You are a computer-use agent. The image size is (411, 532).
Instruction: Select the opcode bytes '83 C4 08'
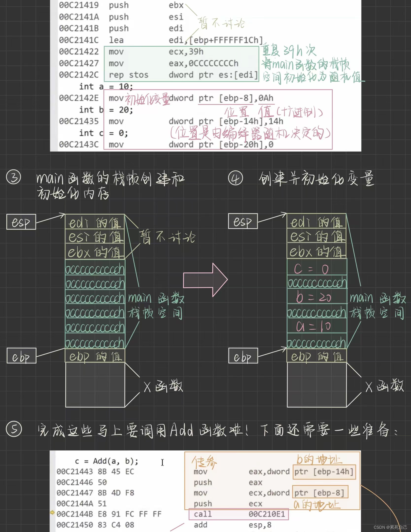pos(116,525)
